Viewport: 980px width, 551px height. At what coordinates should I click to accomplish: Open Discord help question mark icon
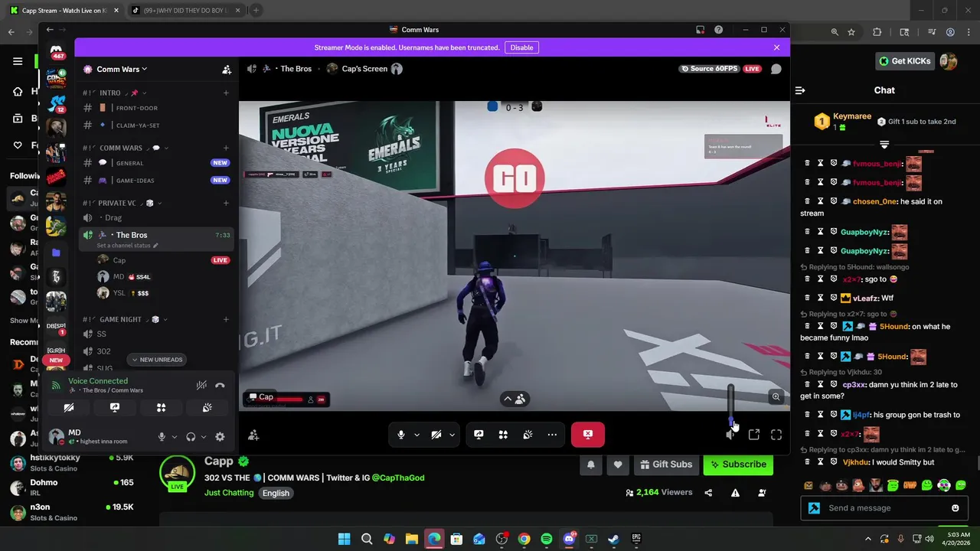click(718, 30)
